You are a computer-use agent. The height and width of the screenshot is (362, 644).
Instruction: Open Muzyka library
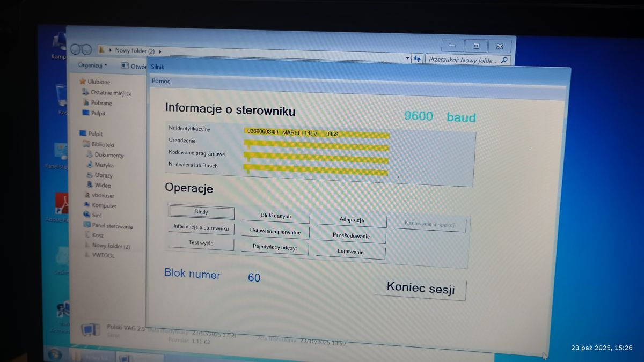coord(100,165)
